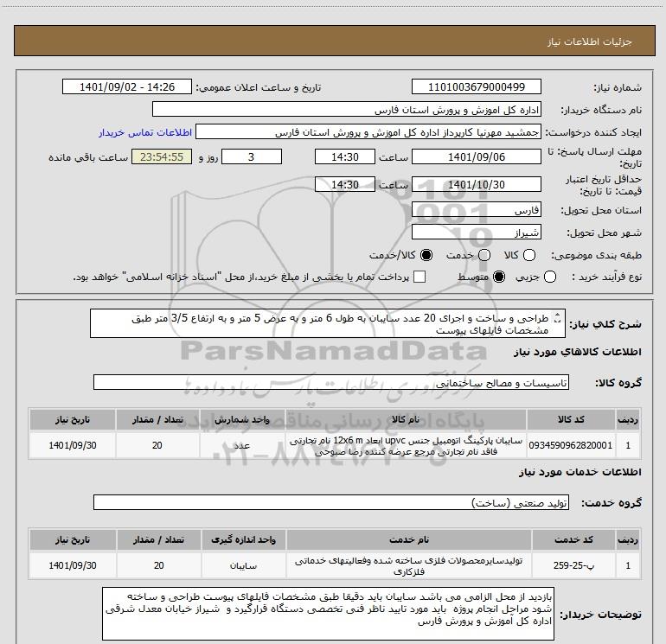Click the goods group field تاسیسات و مصالح ساختمانی
This screenshot has height=644, width=666.
pos(331,382)
